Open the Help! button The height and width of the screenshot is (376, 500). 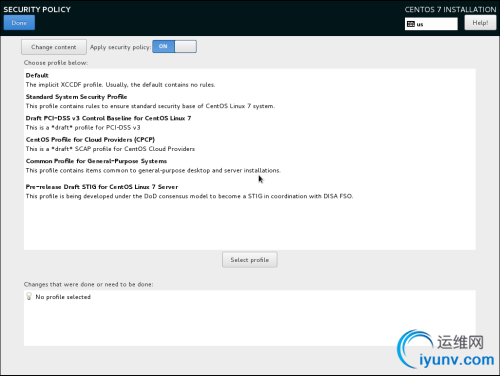[480, 23]
